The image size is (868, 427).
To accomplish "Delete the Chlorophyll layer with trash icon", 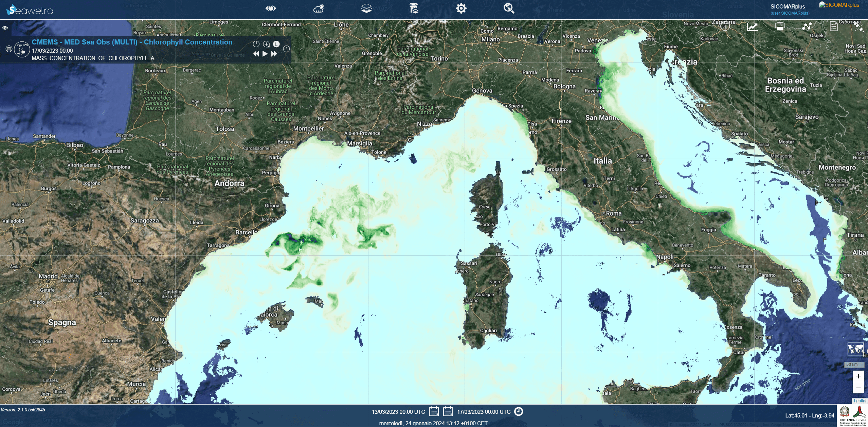I will tap(9, 49).
